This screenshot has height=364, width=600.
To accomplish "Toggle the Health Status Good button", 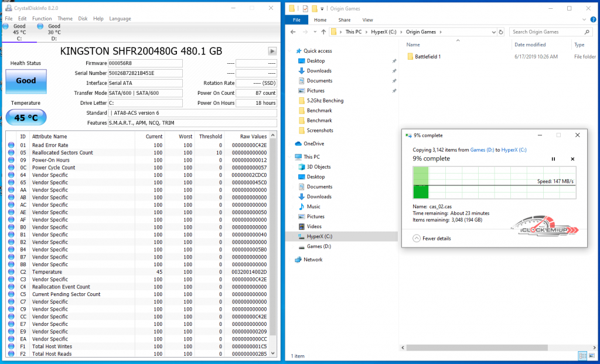I will coord(26,81).
